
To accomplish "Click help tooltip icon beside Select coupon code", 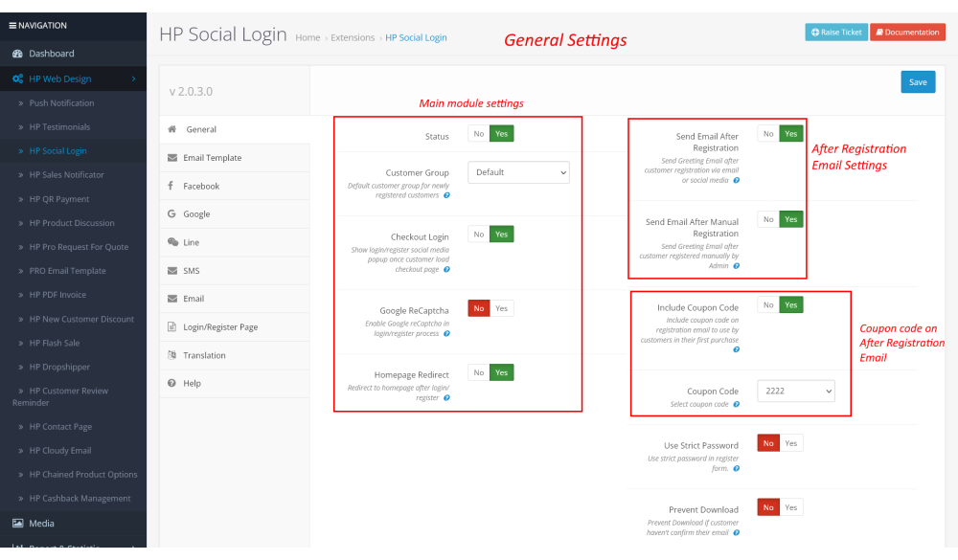I will (x=736, y=404).
